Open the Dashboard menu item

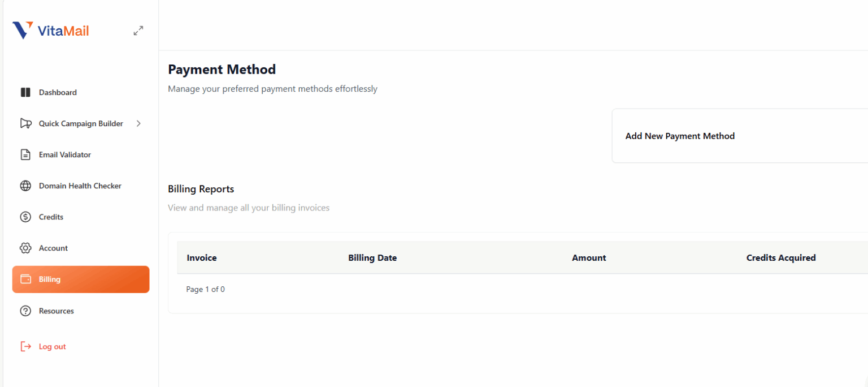(x=58, y=92)
